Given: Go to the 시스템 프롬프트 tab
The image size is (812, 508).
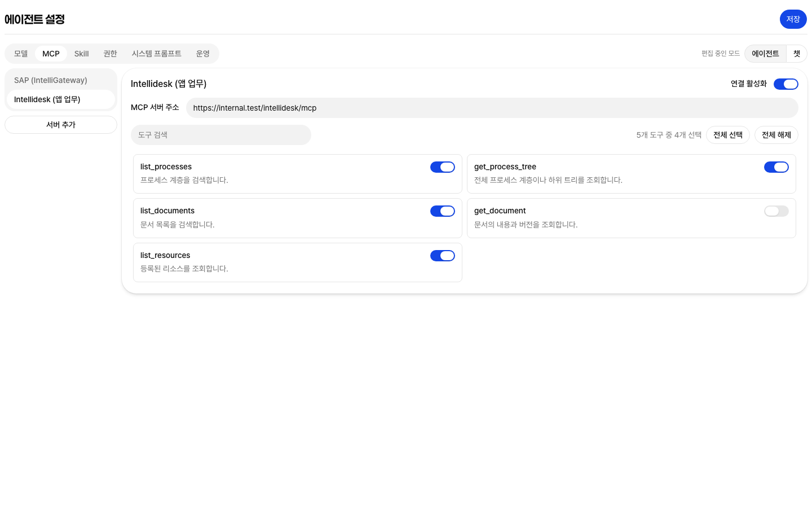Looking at the screenshot, I should 157,54.
